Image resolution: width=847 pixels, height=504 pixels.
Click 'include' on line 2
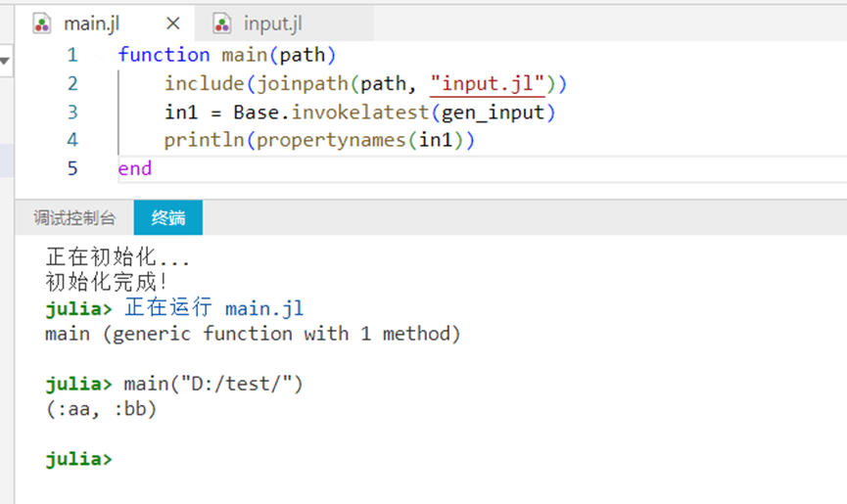click(x=205, y=83)
